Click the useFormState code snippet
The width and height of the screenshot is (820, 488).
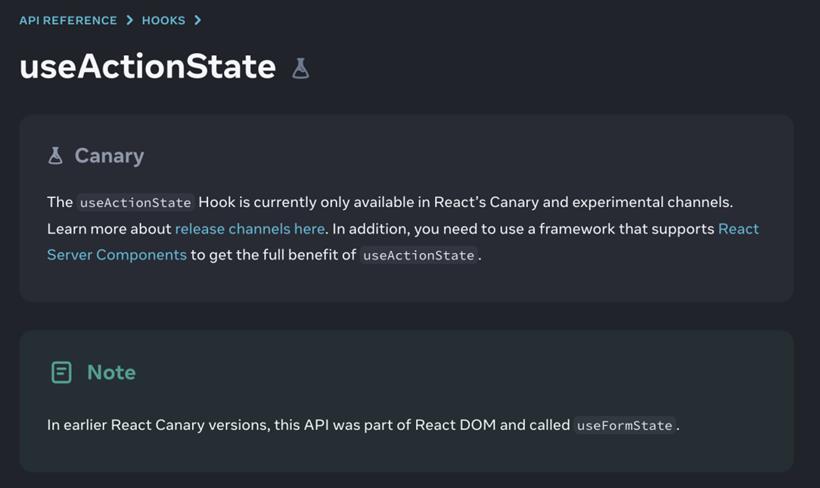(624, 425)
